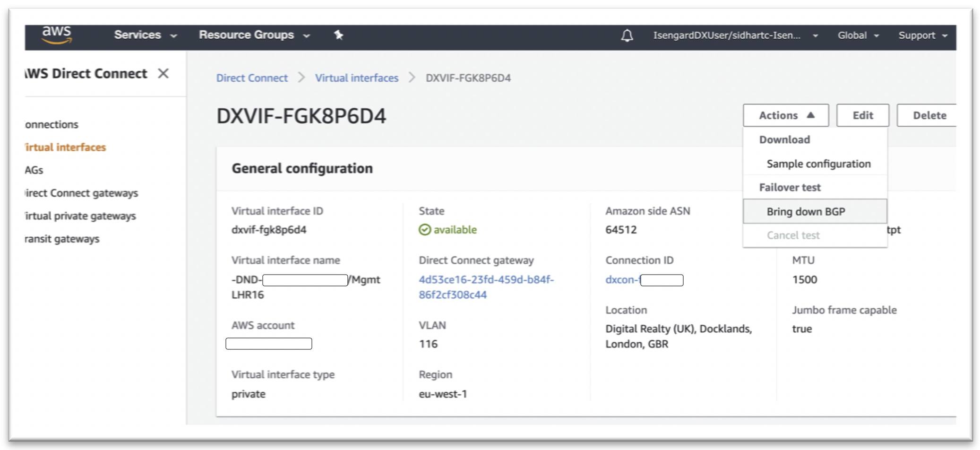Select Transit gateways in the sidebar
The height and width of the screenshot is (450, 980).
62,239
